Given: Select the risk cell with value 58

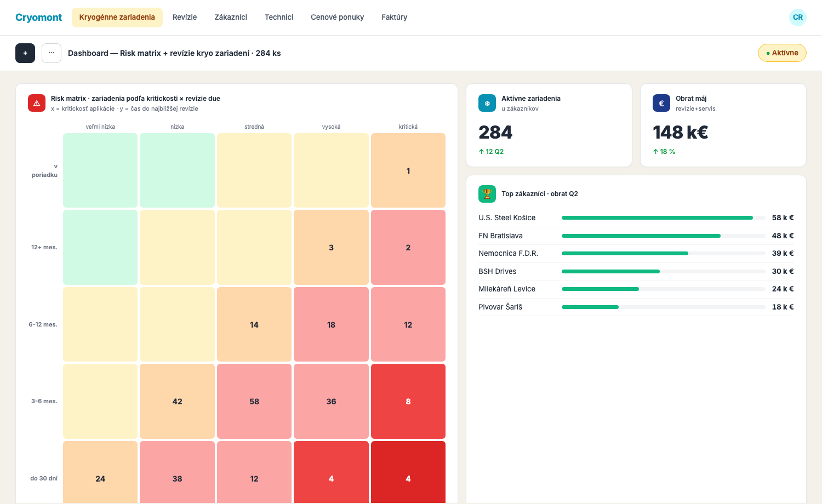Looking at the screenshot, I should (x=254, y=402).
